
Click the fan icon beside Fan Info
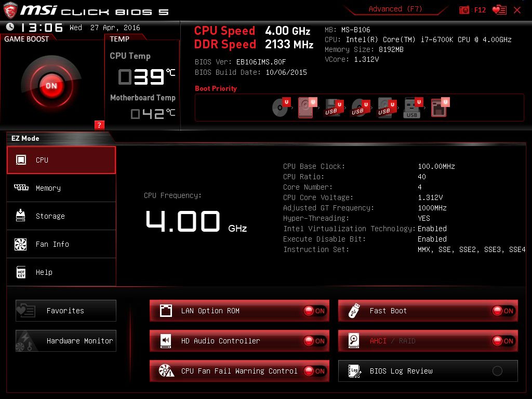(x=21, y=244)
